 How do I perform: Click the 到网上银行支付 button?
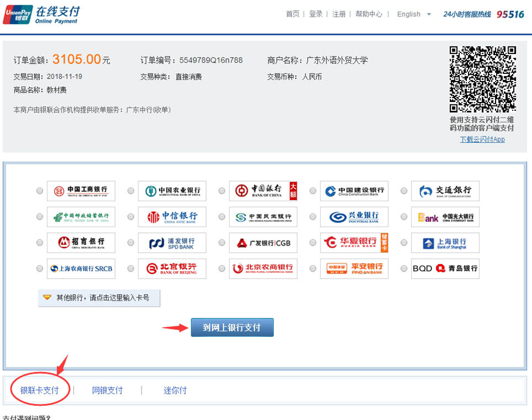(232, 327)
